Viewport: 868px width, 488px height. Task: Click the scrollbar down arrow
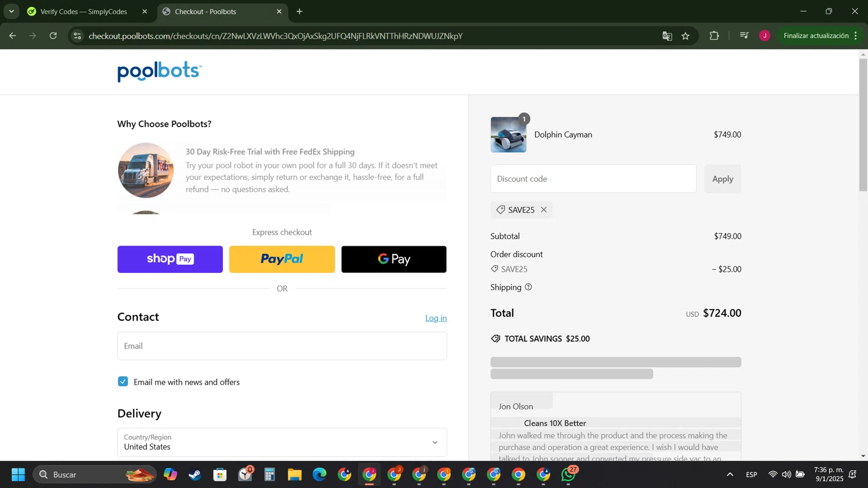863,456
